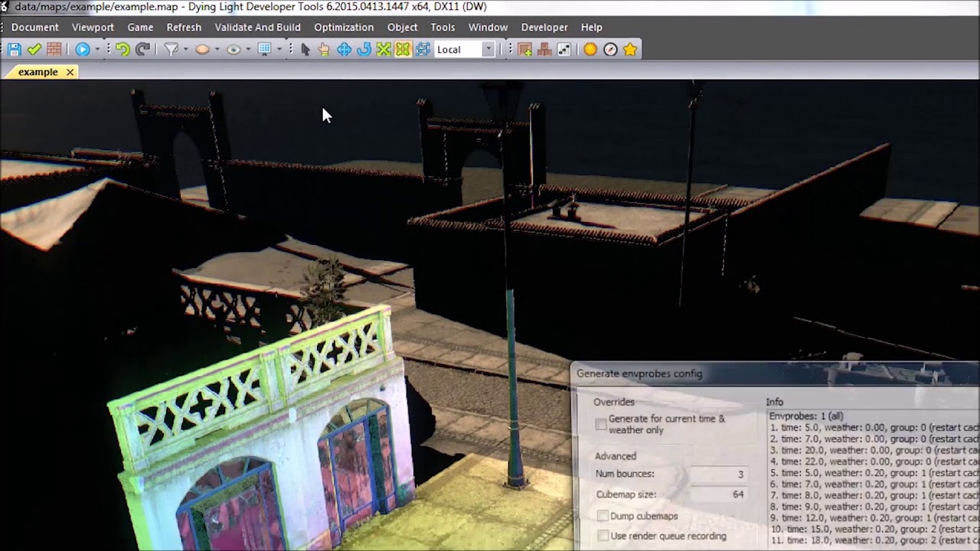
Task: Select the blue rotate tool
Action: pyautogui.click(x=364, y=50)
